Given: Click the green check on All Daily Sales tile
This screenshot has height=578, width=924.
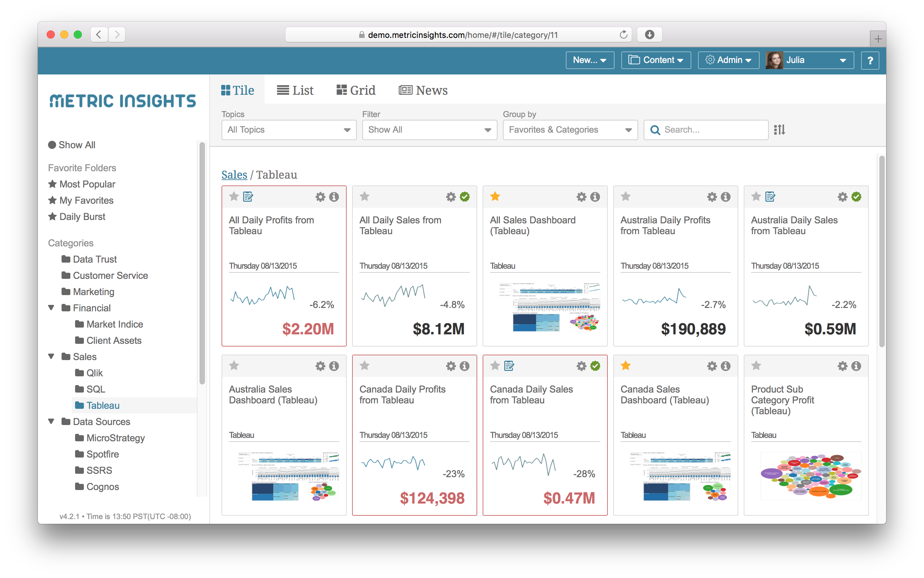Looking at the screenshot, I should pos(464,197).
